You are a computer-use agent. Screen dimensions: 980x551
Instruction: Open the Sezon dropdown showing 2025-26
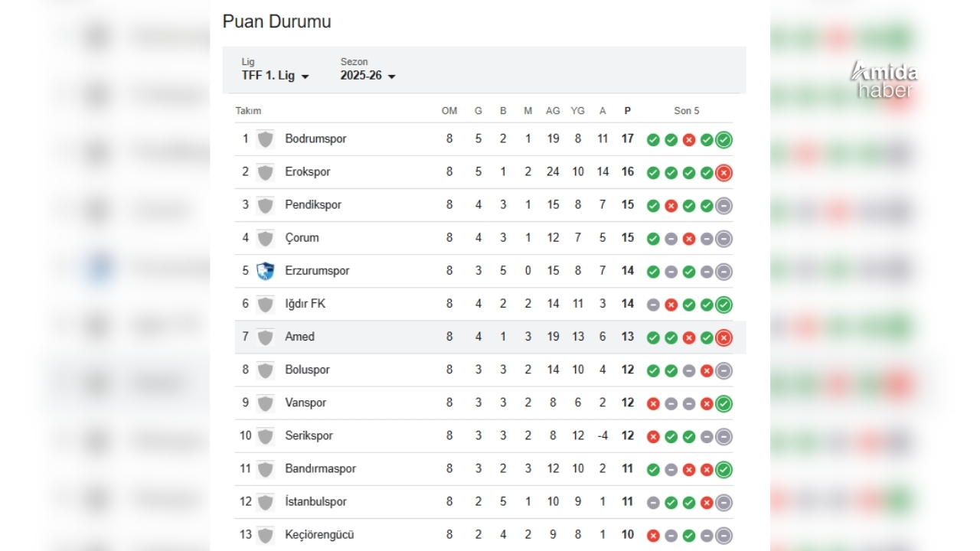(x=368, y=75)
